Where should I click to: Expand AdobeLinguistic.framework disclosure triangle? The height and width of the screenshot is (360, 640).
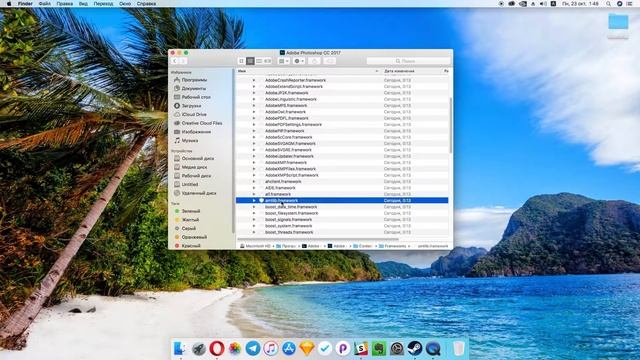tap(253, 99)
